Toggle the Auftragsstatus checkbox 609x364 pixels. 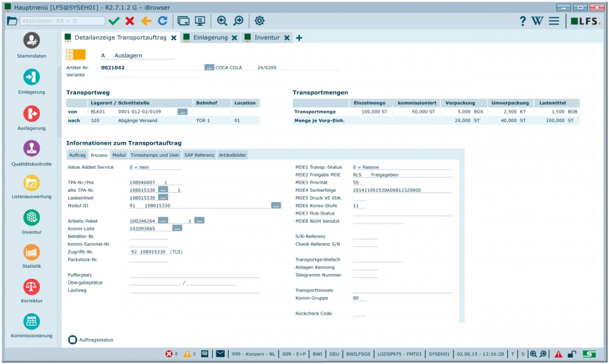(72, 340)
